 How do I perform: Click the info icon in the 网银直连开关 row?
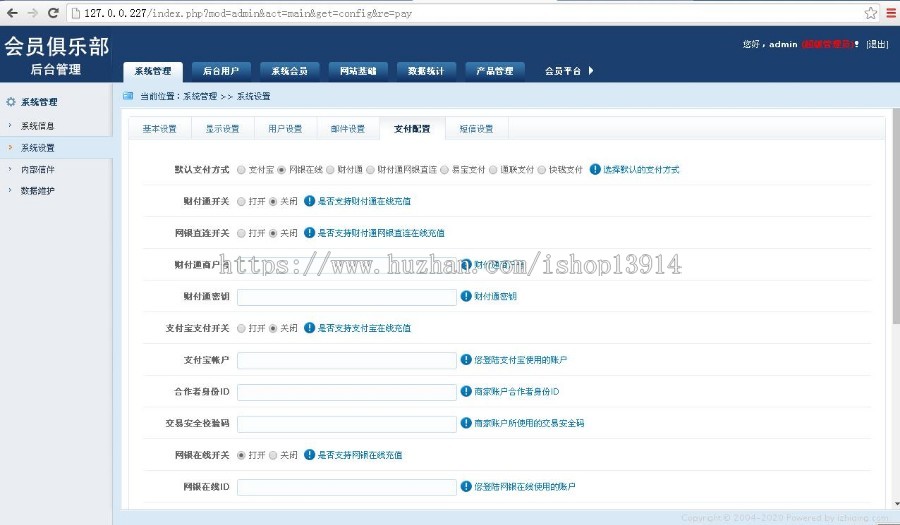309,232
